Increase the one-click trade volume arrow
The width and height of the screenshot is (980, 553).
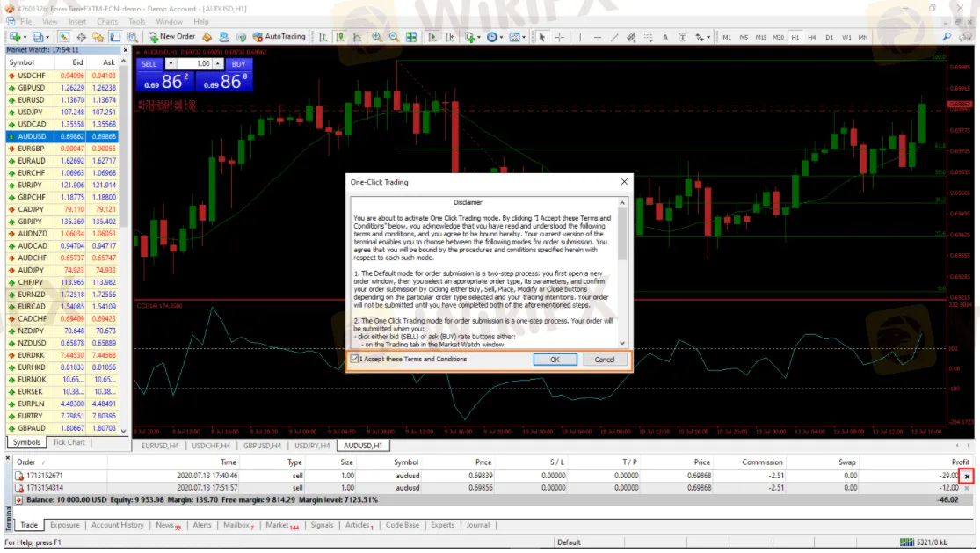tap(217, 63)
